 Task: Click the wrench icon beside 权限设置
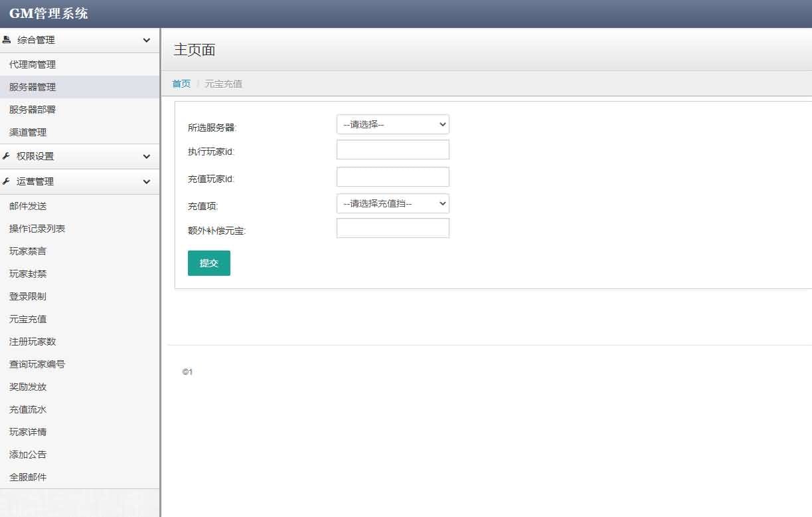tap(9, 156)
